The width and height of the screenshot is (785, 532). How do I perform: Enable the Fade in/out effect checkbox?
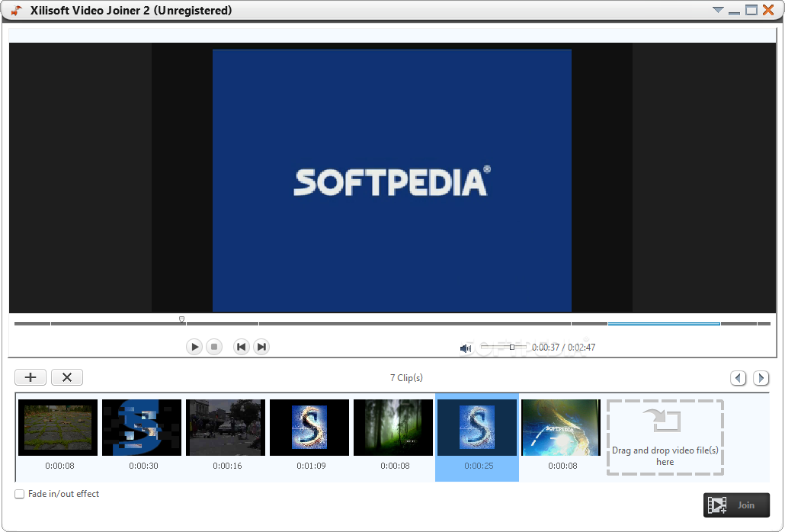point(20,494)
